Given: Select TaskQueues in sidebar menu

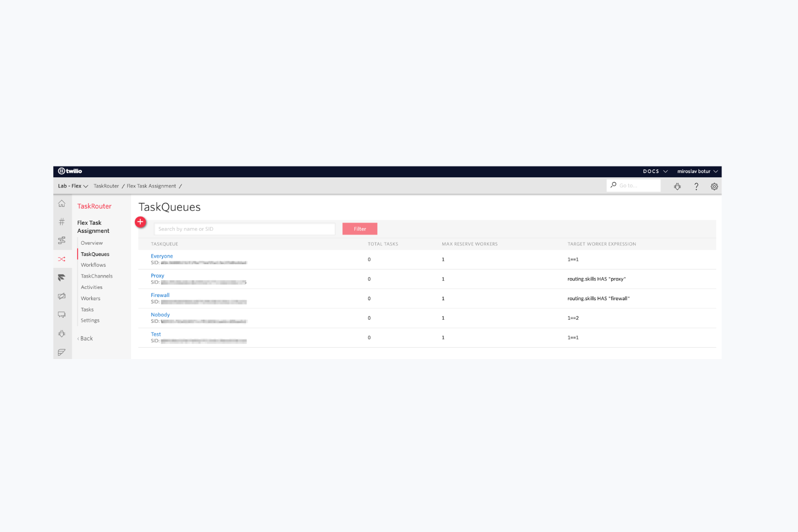Looking at the screenshot, I should pyautogui.click(x=95, y=254).
